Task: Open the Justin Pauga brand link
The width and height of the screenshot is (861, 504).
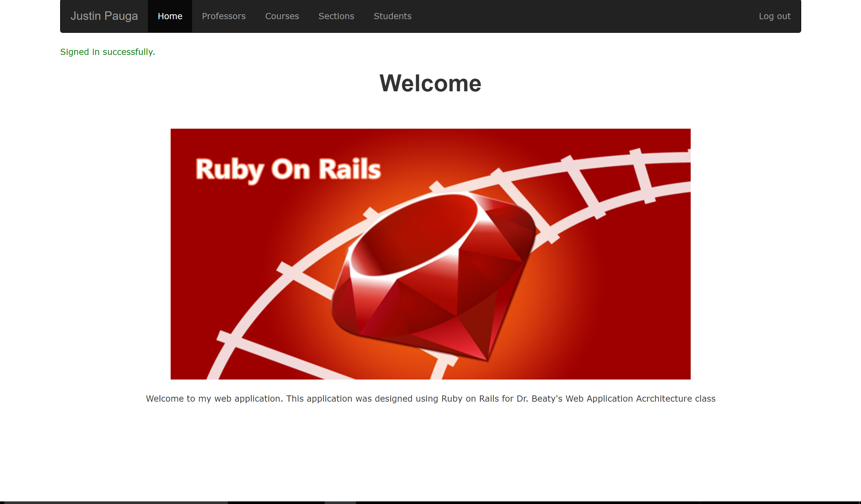Action: pos(104,16)
